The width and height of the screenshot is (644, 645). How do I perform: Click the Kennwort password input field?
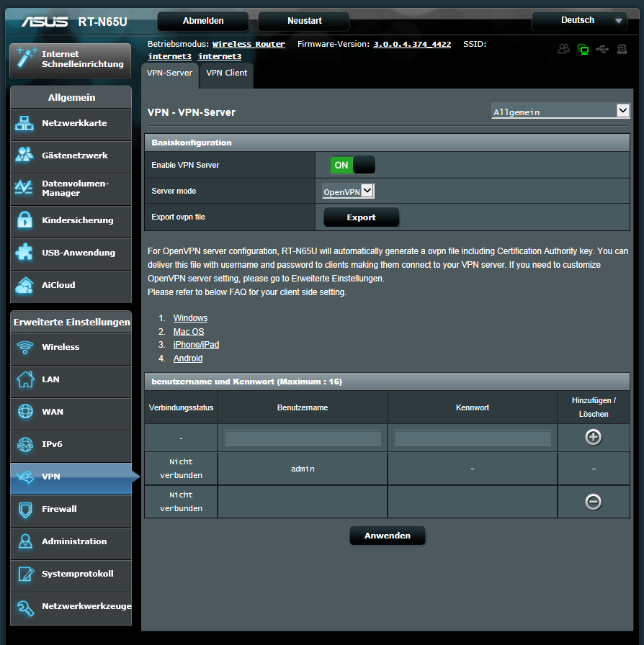coord(473,438)
